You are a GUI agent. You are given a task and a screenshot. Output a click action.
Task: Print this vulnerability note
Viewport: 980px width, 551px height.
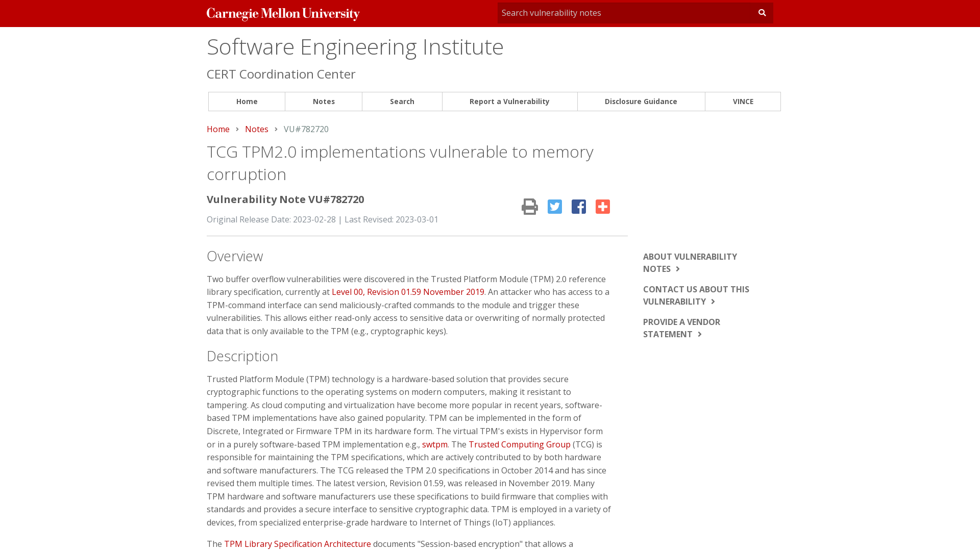(530, 207)
